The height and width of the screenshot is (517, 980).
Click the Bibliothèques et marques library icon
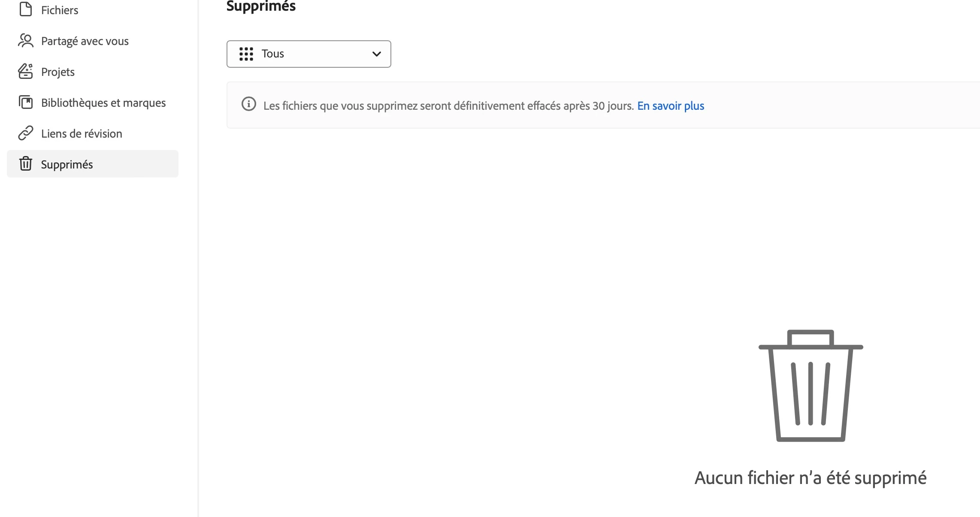[x=26, y=102]
